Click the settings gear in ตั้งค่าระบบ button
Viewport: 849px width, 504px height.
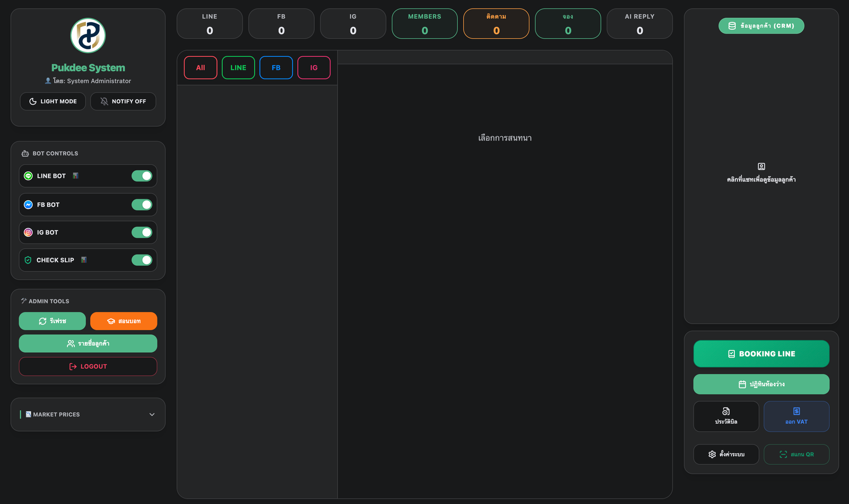[712, 454]
